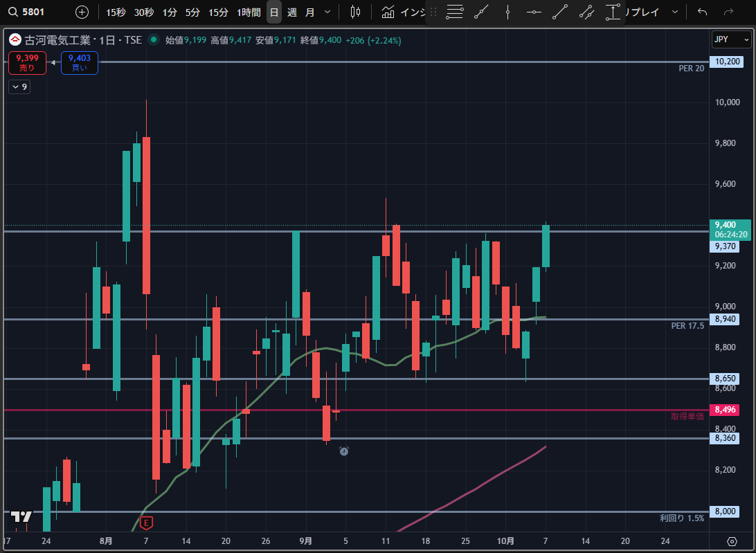Open the インジケーター indicators menu
The height and width of the screenshot is (553, 756).
pos(402,12)
